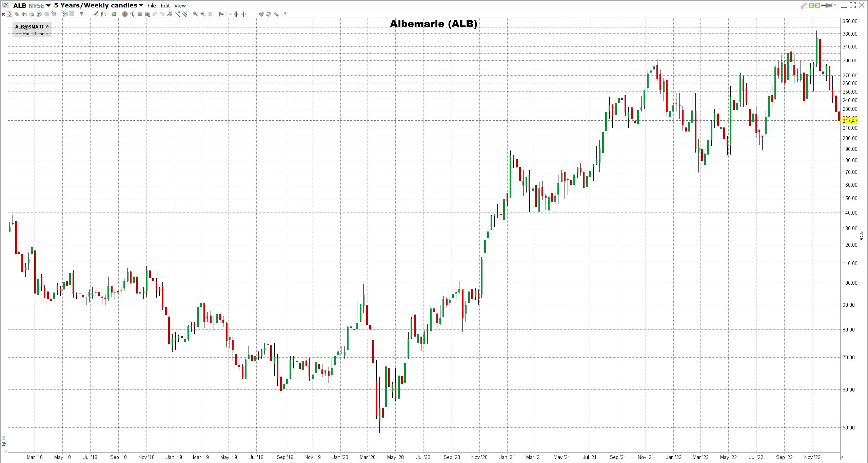Screen dimensions: 868x463
Task: Maximize the chart window
Action: (x=853, y=5)
